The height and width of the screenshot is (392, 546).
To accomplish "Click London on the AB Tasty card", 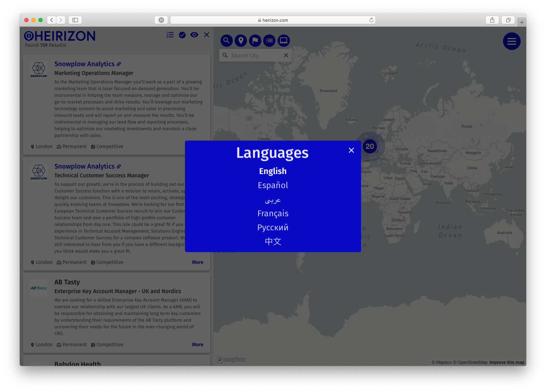I will pos(42,345).
